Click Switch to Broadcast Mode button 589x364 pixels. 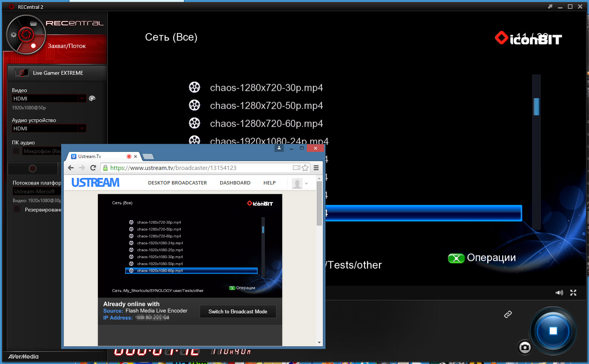238,311
